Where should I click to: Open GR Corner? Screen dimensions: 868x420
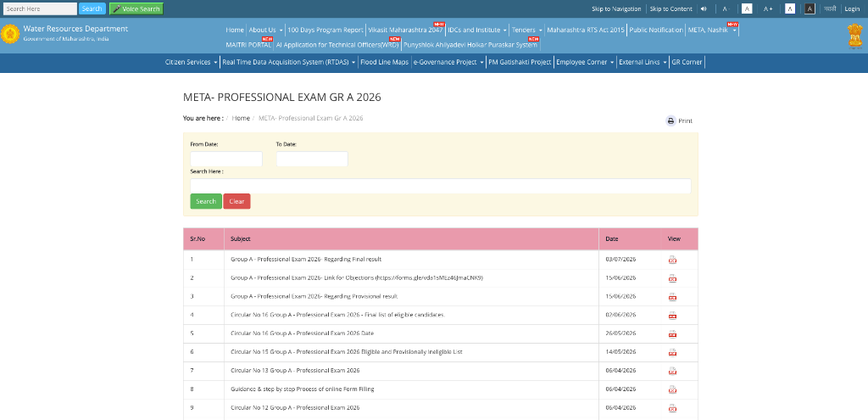(x=687, y=63)
